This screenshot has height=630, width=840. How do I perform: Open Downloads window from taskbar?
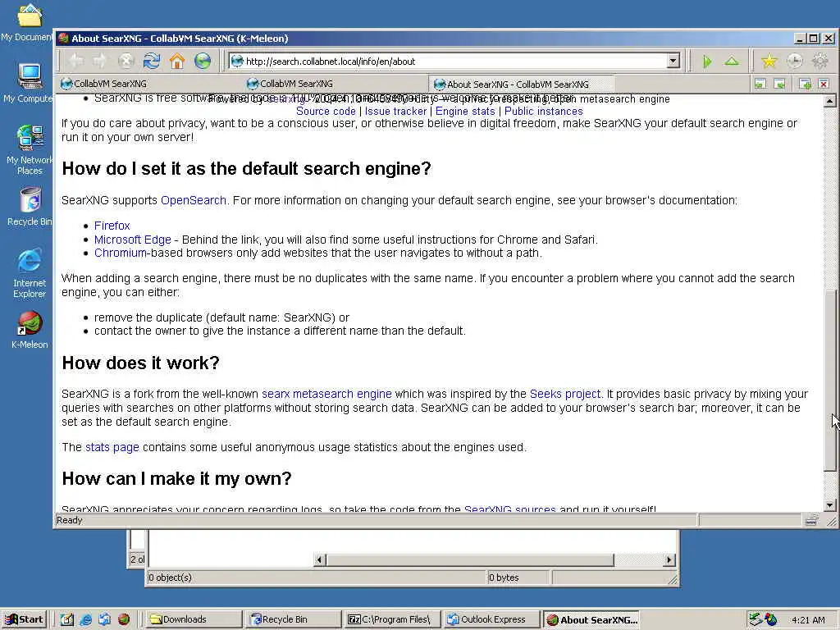(x=193, y=619)
